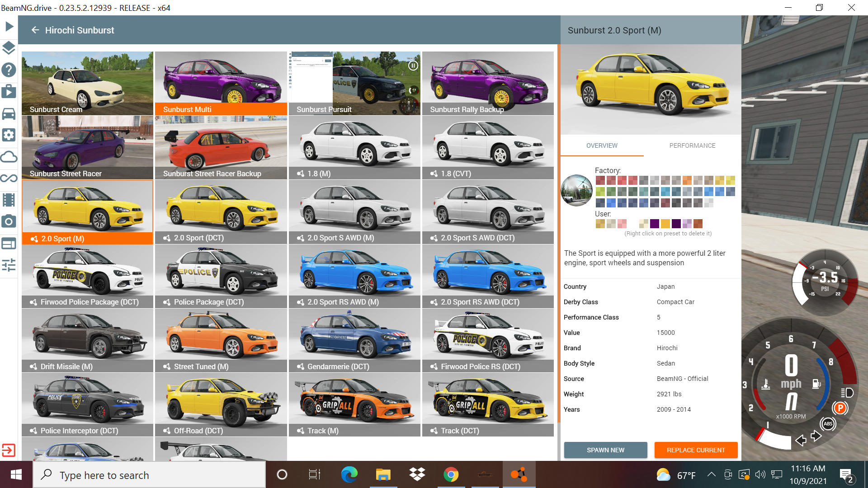Open File Explorer from the taskbar
Image resolution: width=868 pixels, height=488 pixels.
[x=383, y=474]
